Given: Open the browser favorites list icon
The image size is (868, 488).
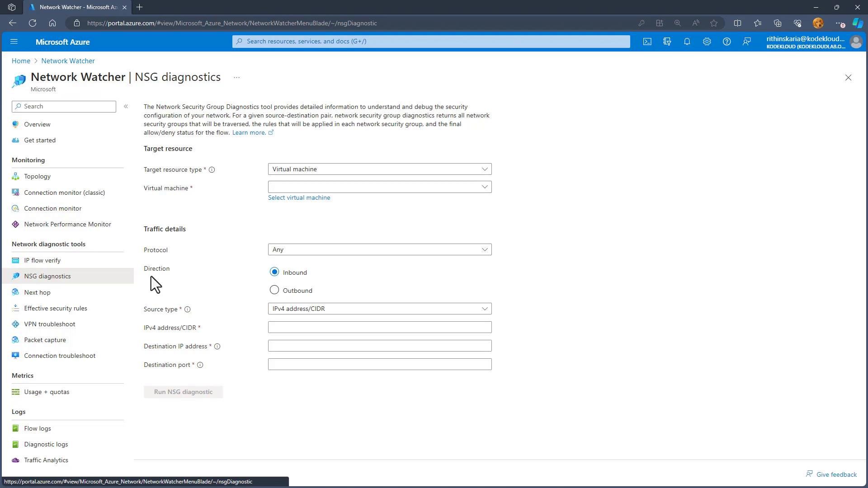Looking at the screenshot, I should click(x=758, y=23).
